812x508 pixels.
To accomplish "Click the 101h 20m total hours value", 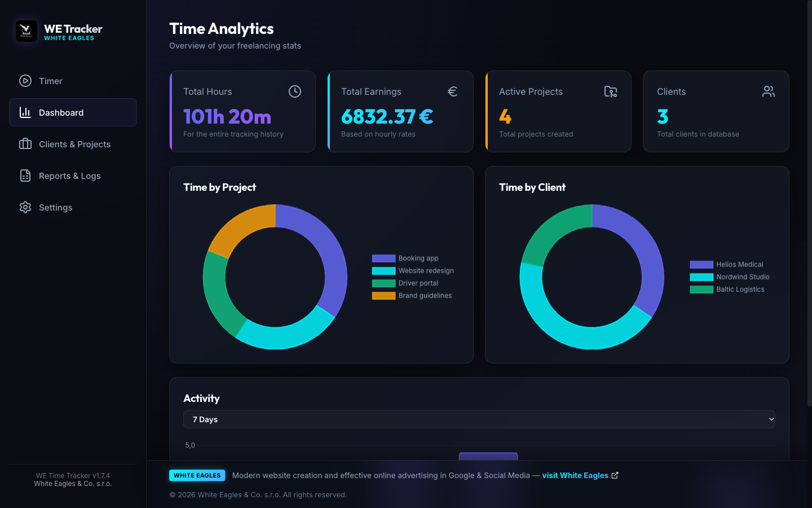I will coord(227,117).
